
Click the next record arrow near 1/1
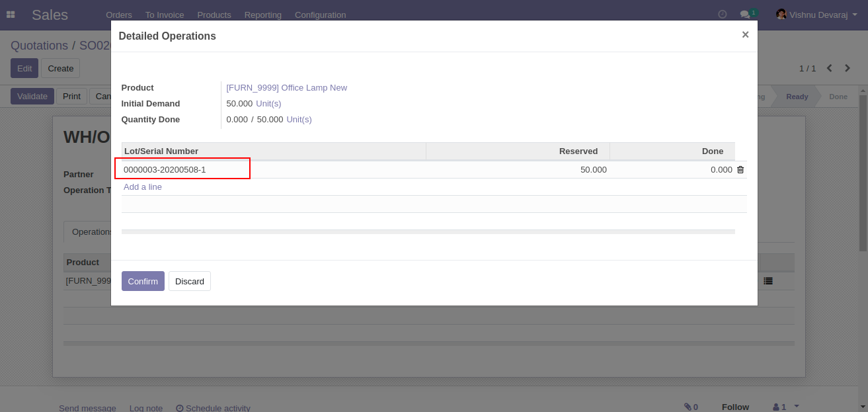point(848,68)
